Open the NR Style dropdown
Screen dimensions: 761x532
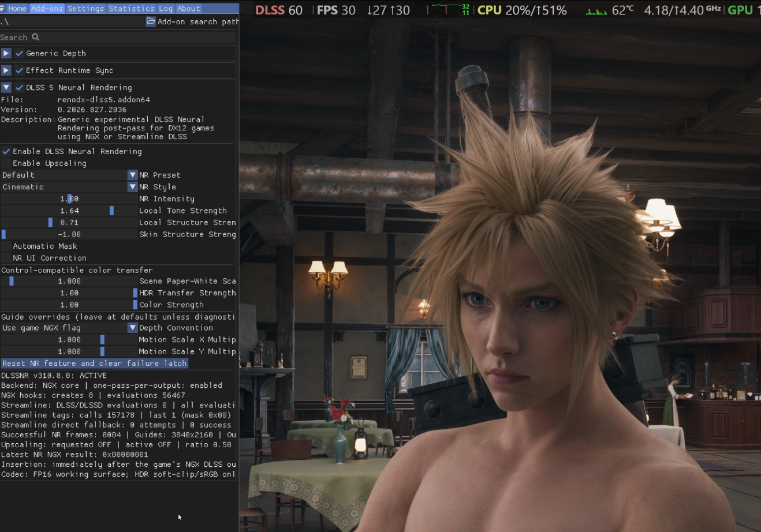pos(69,187)
